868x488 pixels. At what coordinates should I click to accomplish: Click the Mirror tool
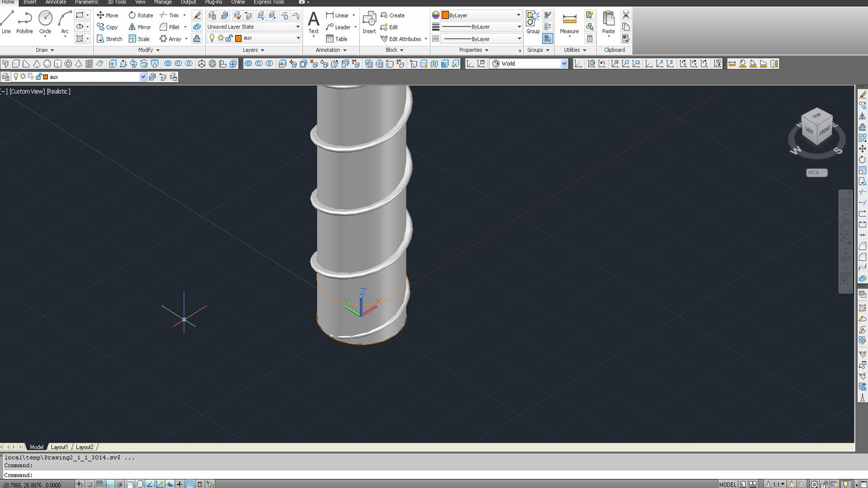click(x=140, y=27)
